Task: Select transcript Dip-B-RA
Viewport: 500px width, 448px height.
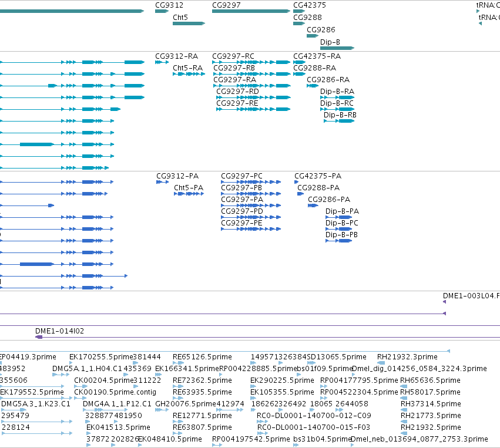Action: pyautogui.click(x=337, y=97)
